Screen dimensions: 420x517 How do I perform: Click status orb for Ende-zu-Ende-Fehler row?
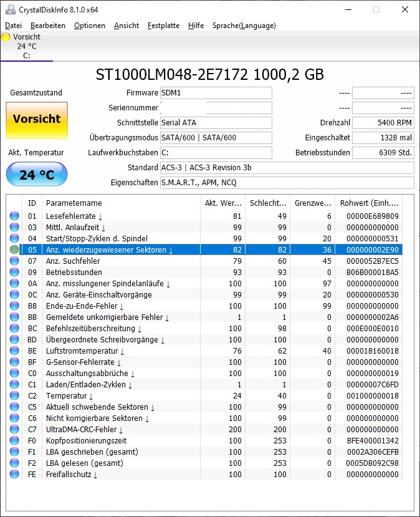(14, 306)
